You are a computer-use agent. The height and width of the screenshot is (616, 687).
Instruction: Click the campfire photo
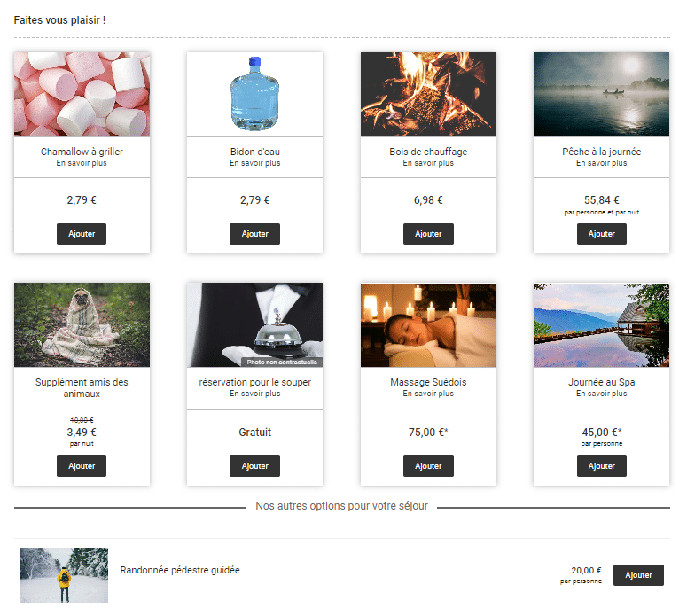[428, 94]
